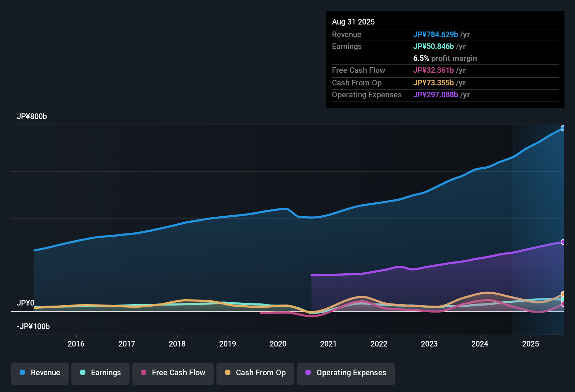Click the 6.5% profit margin indicator
This screenshot has height=392, width=575.
[x=445, y=58]
